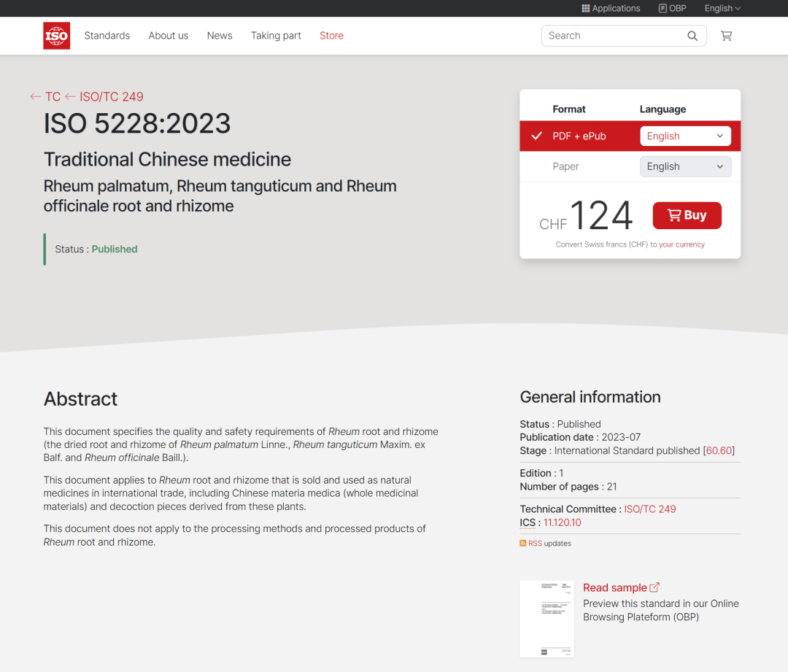Open the Standards menu item
788x672 pixels.
107,36
